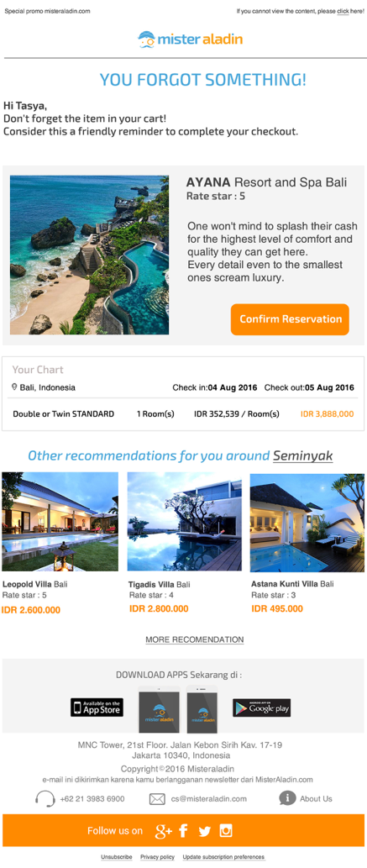Select the Tigadis Villa photo
367x868 pixels.
click(184, 522)
